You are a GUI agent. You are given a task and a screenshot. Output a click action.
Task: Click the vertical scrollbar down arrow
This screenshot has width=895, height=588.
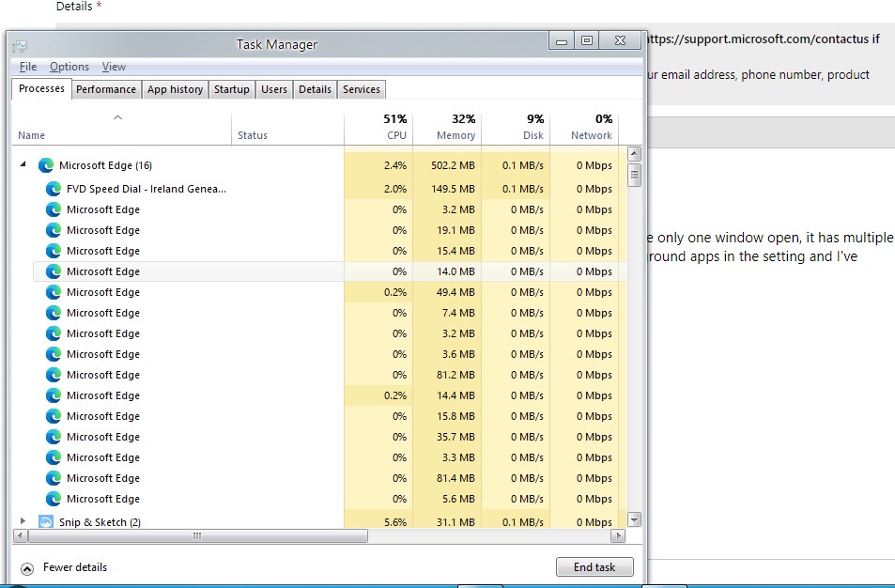point(634,519)
